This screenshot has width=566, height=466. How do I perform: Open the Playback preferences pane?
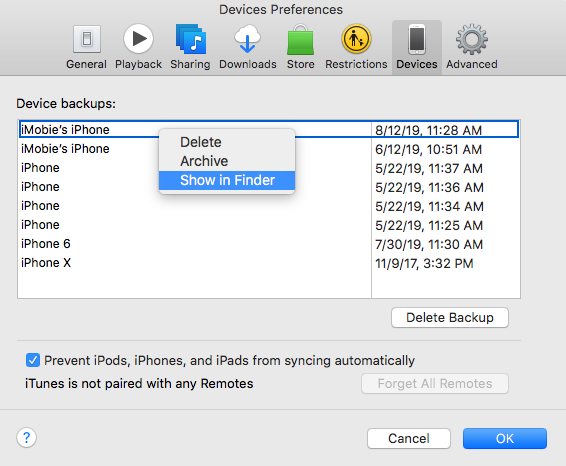[138, 47]
